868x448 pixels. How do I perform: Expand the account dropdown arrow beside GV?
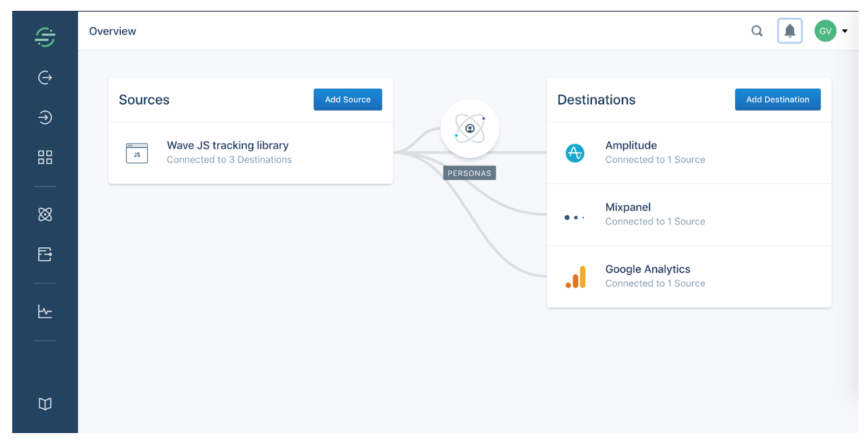845,31
